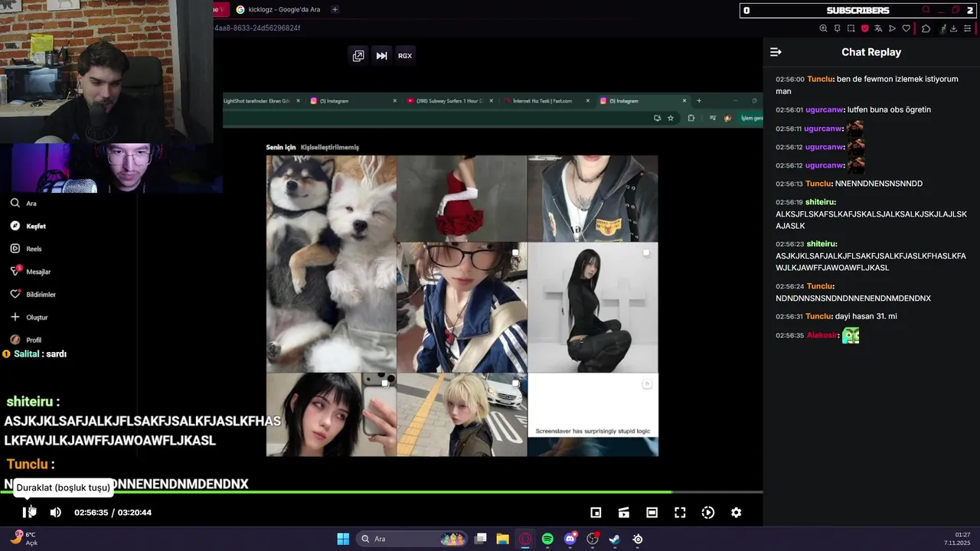
Task: Open Profil in Instagram sidebar
Action: (x=25, y=340)
